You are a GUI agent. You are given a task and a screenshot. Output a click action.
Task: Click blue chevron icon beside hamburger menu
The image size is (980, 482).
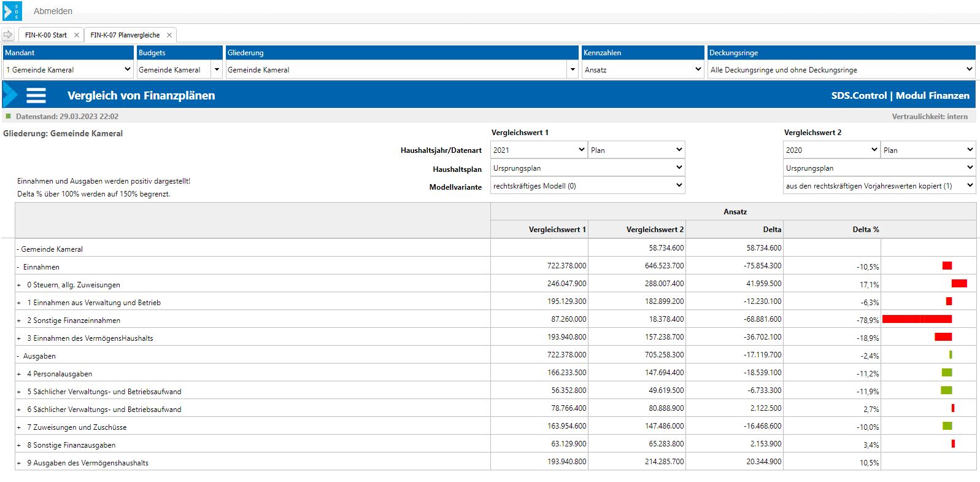(x=10, y=95)
